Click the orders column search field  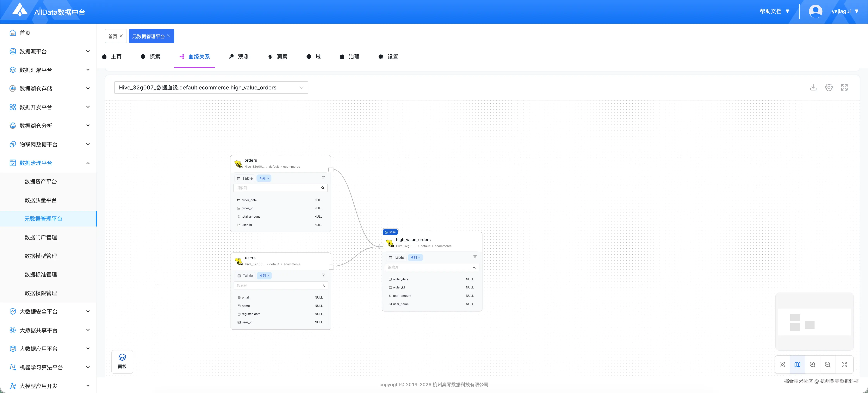point(280,188)
